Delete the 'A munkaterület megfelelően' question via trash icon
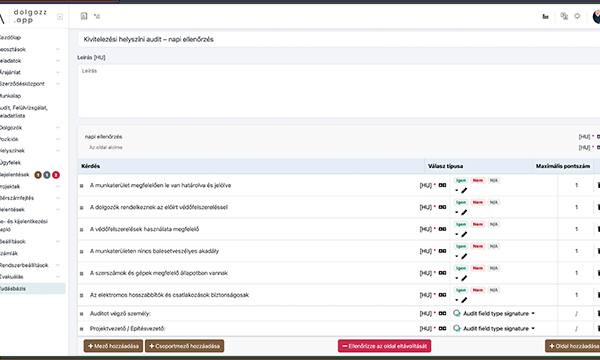The image size is (600, 360). coord(598,185)
